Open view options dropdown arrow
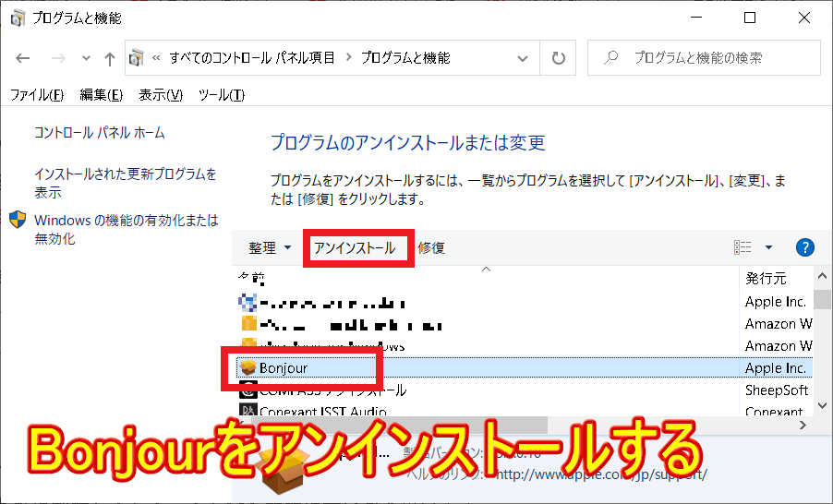This screenshot has width=833, height=504. pos(768,247)
